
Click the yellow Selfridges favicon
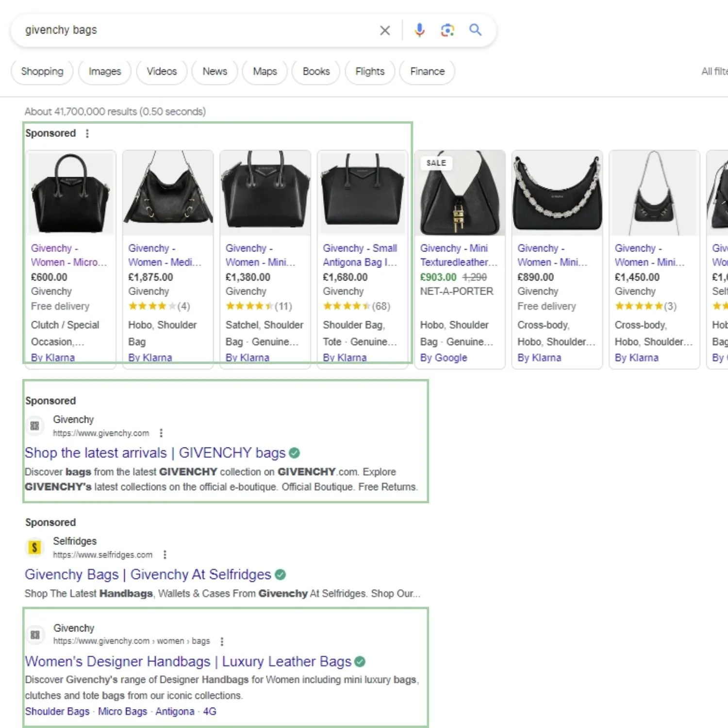pos(34,547)
